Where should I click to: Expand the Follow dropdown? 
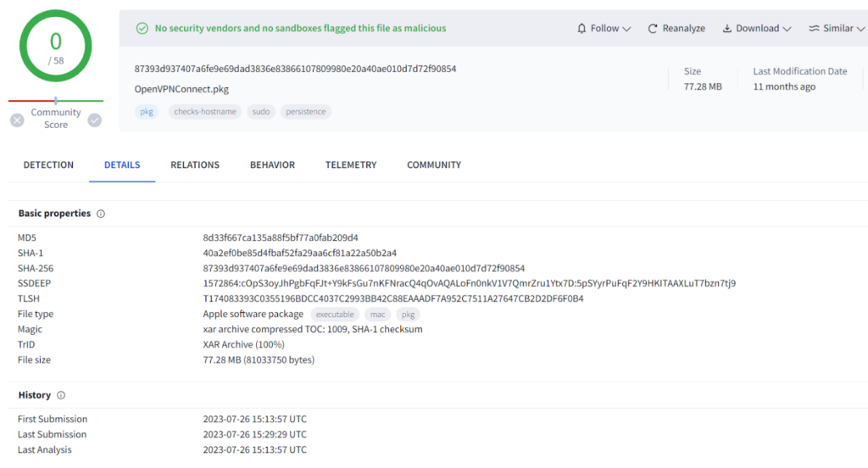[626, 29]
